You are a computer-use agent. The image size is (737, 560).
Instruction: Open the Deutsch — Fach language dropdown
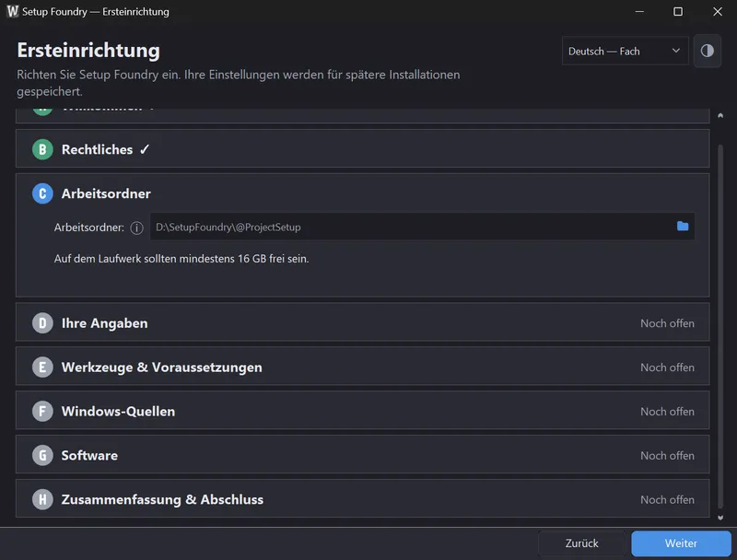click(x=625, y=51)
